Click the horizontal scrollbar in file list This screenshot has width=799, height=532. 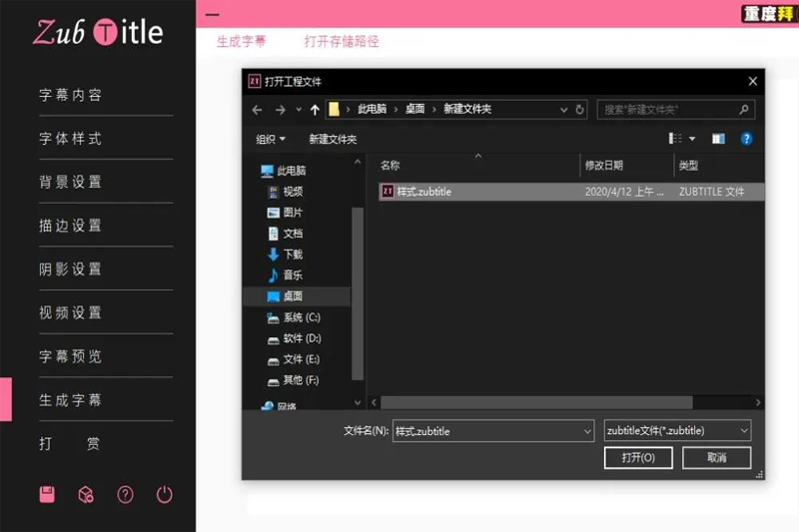coord(536,402)
